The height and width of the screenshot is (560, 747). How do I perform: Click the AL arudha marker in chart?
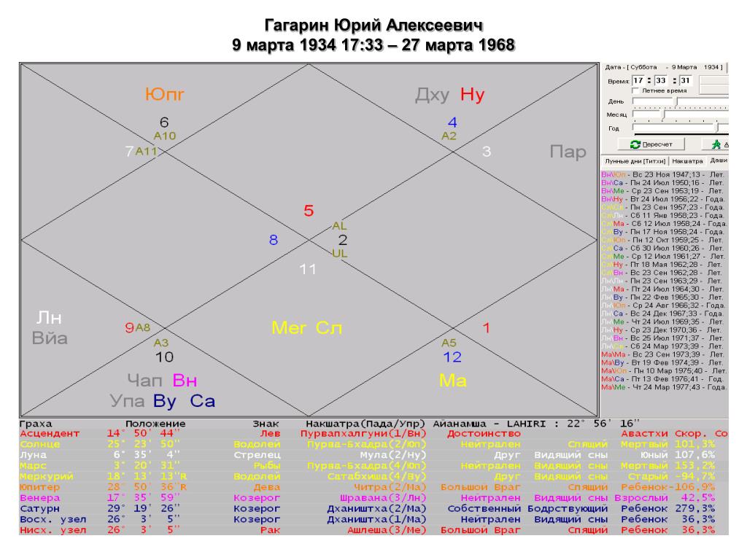(339, 226)
